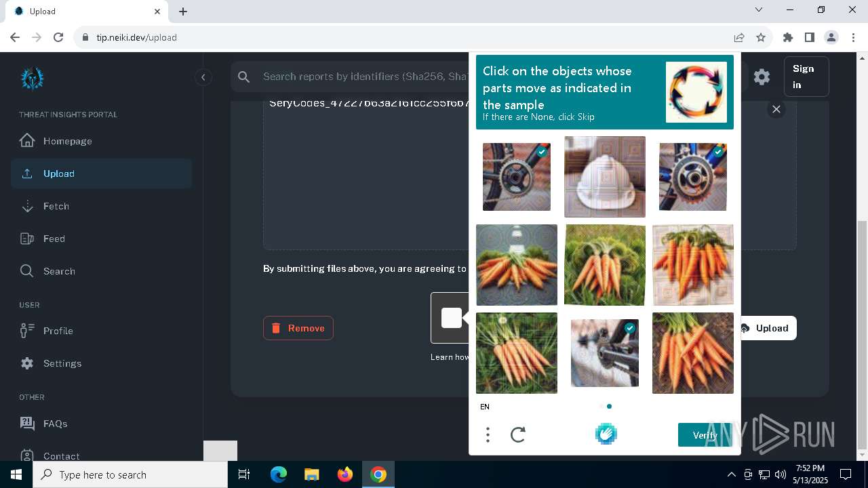Close the Upload browser tab

click(x=157, y=12)
